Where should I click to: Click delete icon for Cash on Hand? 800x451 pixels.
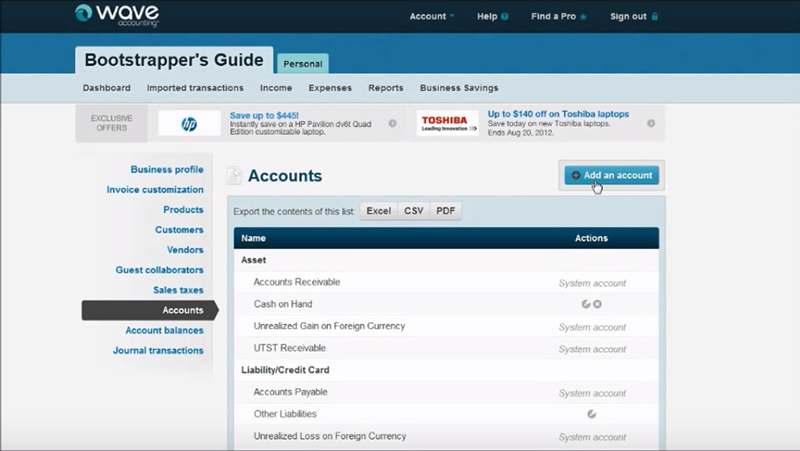click(597, 304)
